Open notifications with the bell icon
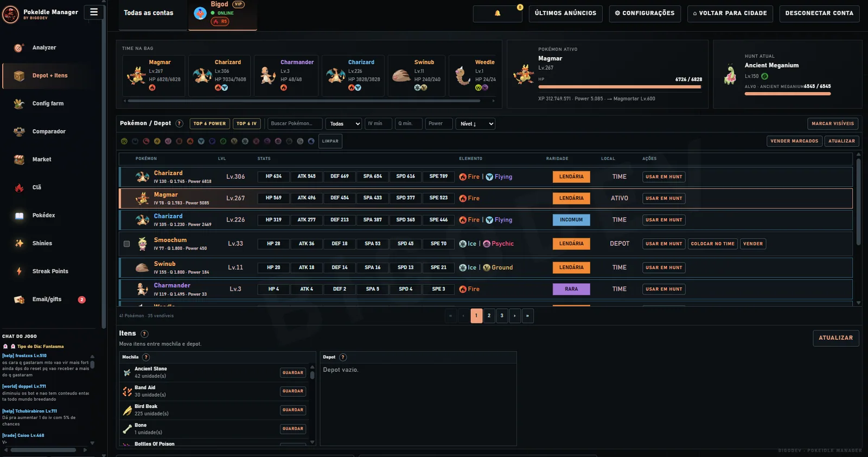The height and width of the screenshot is (457, 868). click(x=497, y=13)
